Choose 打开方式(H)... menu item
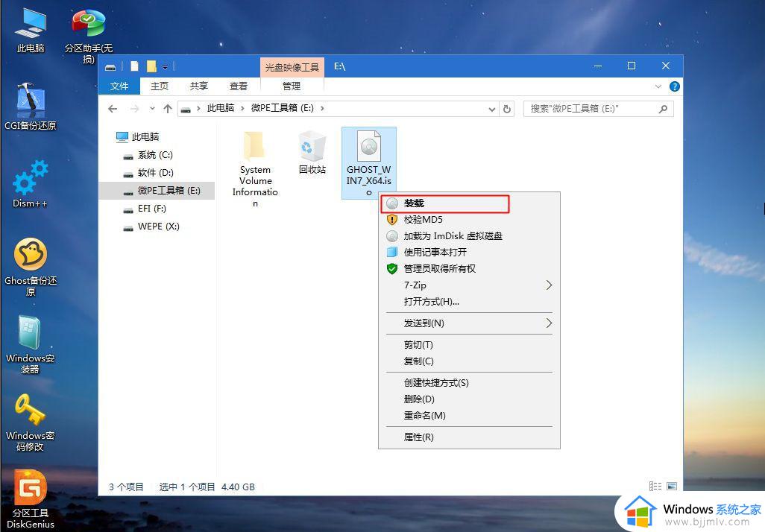Screen dimensions: 765x532 click(x=469, y=301)
